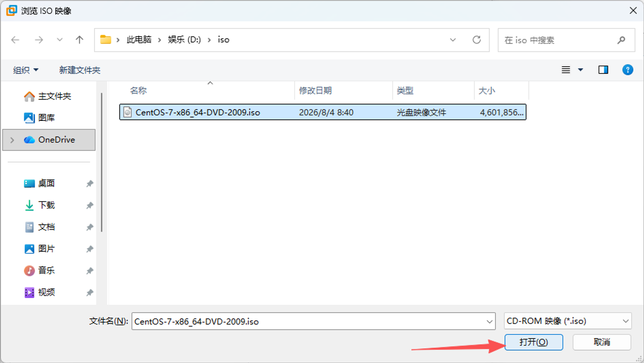Screen dimensions: 644x363
Task: Click the search magnifier icon
Action: click(621, 40)
